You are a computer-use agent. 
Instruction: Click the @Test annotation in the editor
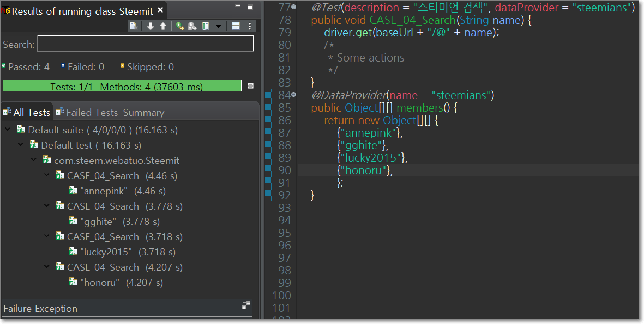tap(326, 8)
